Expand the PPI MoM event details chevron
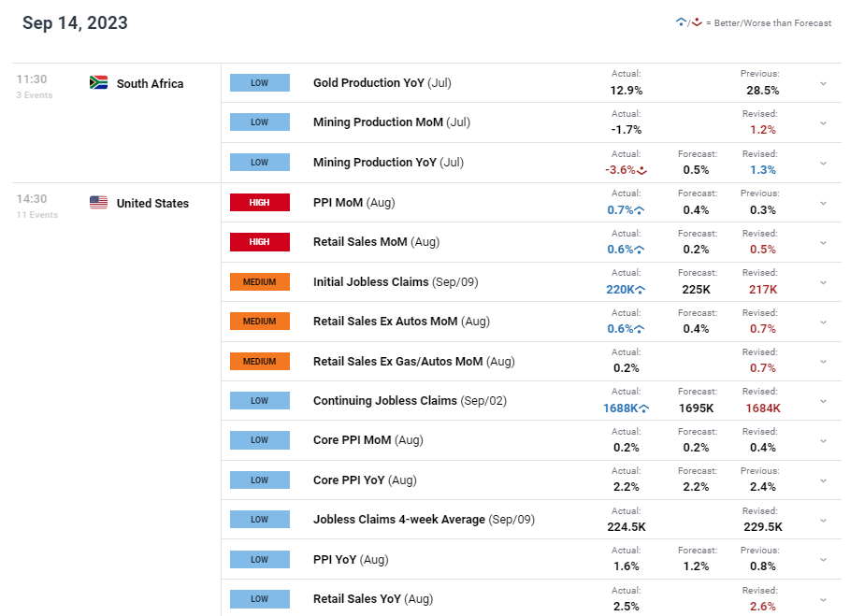 [x=823, y=203]
